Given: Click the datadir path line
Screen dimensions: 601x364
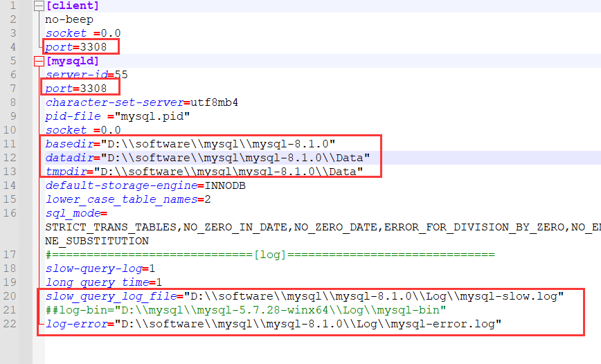Looking at the screenshot, I should (x=207, y=158).
